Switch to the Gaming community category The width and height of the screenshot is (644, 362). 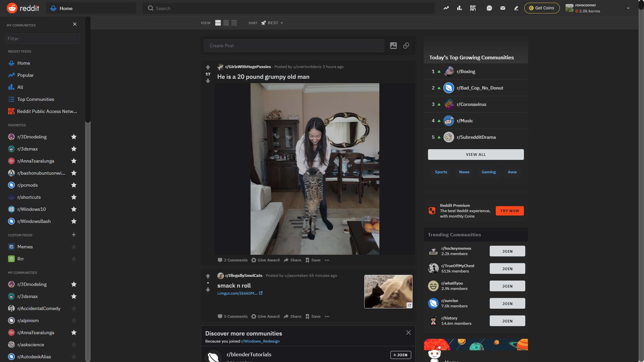click(x=488, y=172)
